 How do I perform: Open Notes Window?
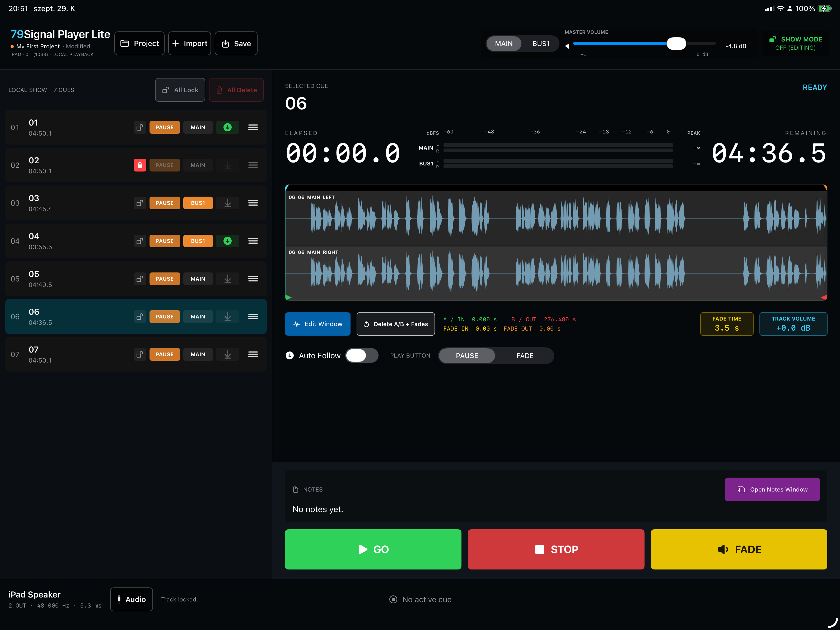click(772, 489)
